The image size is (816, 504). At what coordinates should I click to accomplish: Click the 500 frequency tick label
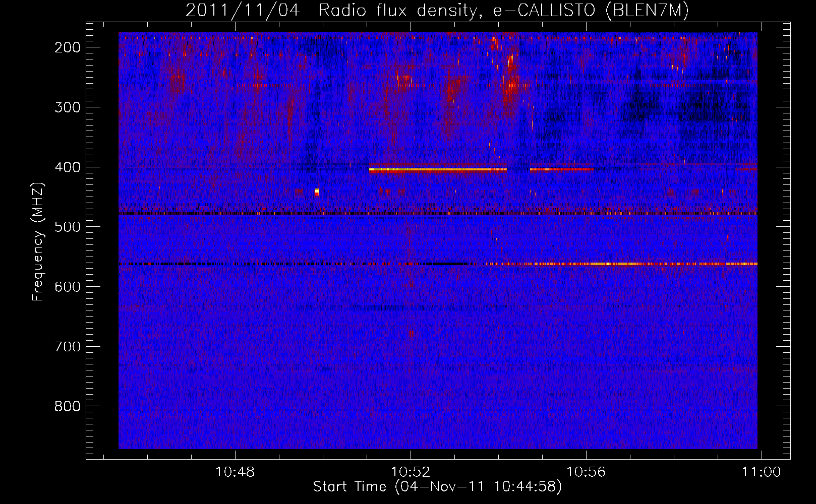pos(67,227)
